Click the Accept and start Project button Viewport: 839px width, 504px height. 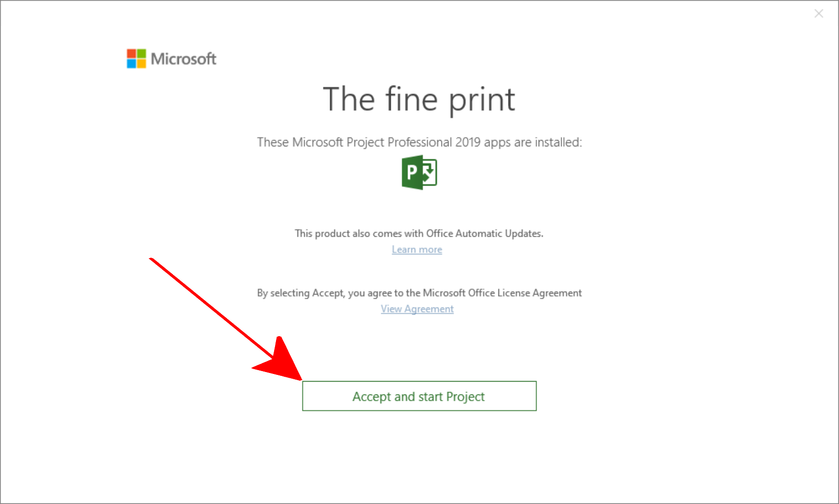[419, 396]
